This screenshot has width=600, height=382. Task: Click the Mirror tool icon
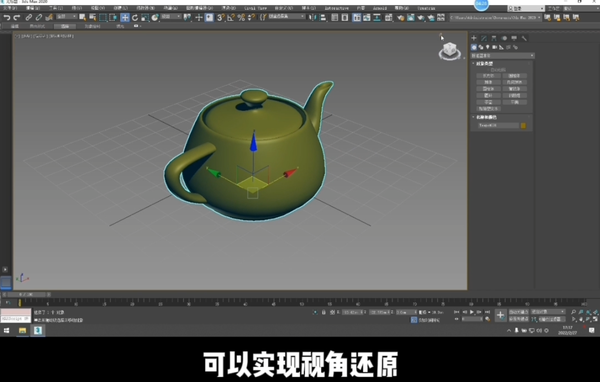point(313,17)
